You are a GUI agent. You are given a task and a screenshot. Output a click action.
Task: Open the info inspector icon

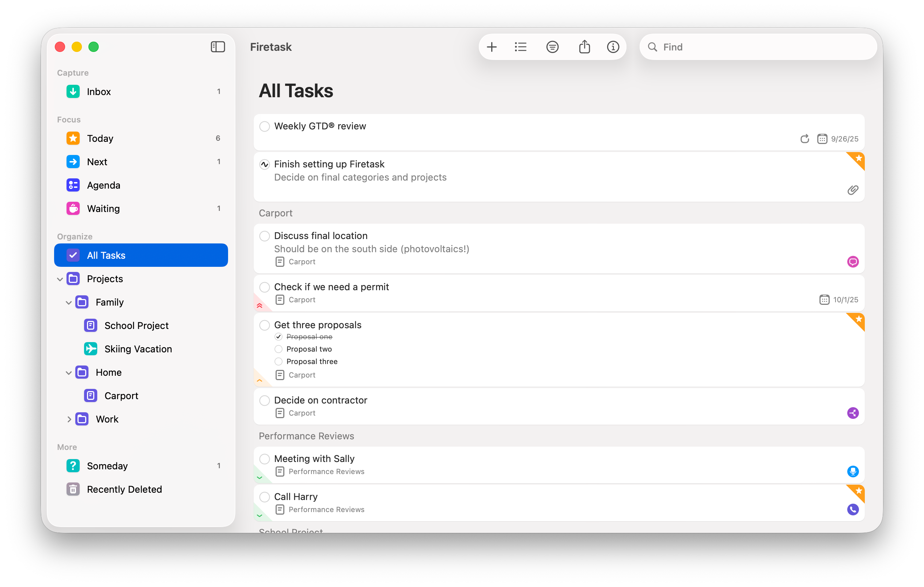point(613,47)
